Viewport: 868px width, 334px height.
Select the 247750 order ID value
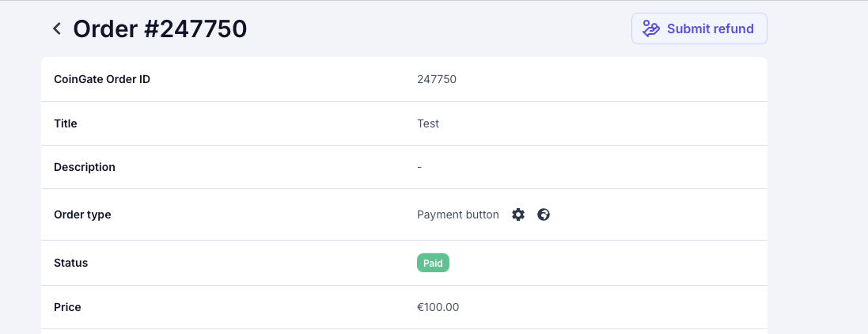(x=437, y=79)
